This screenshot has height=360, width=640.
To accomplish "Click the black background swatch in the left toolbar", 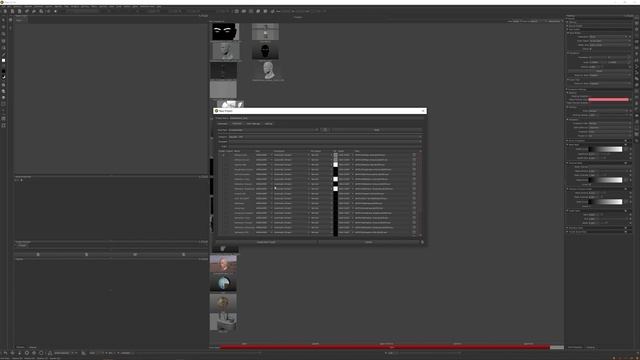I will 4,71.
